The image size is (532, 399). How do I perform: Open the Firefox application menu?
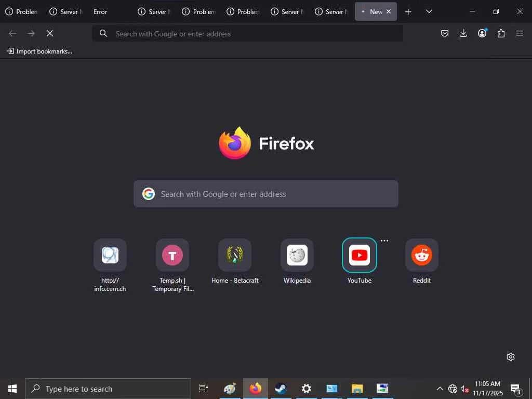520,33
